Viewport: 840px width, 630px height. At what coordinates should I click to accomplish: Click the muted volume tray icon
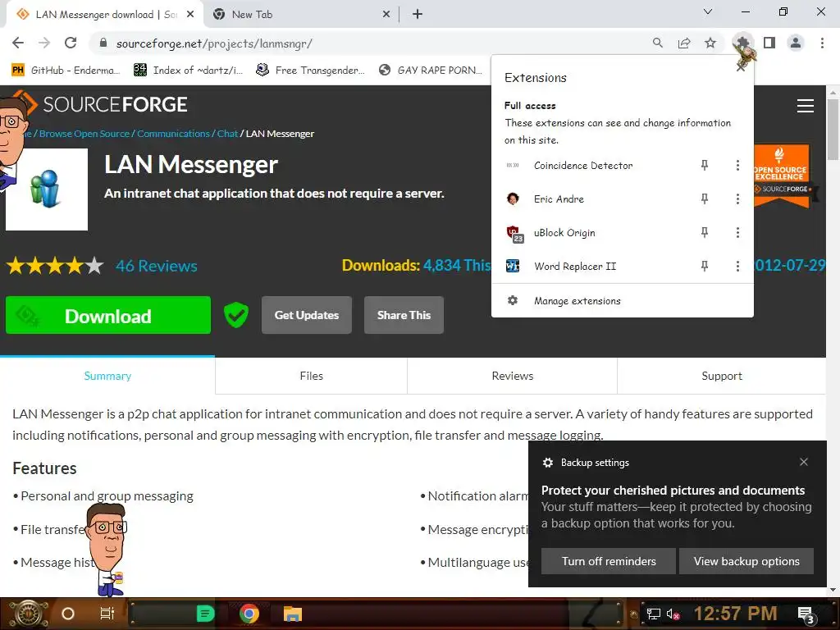(673, 614)
